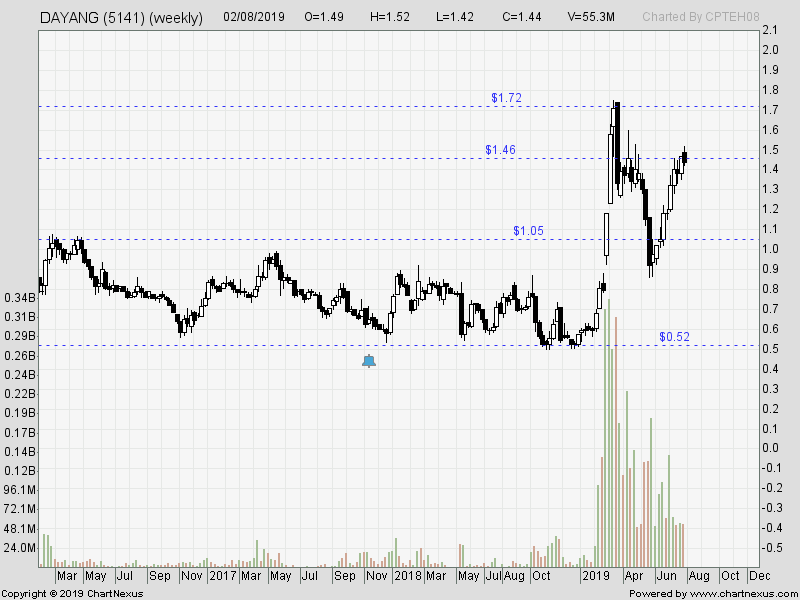Select the $1.46 price line label
The height and width of the screenshot is (600, 800).
[x=500, y=150]
